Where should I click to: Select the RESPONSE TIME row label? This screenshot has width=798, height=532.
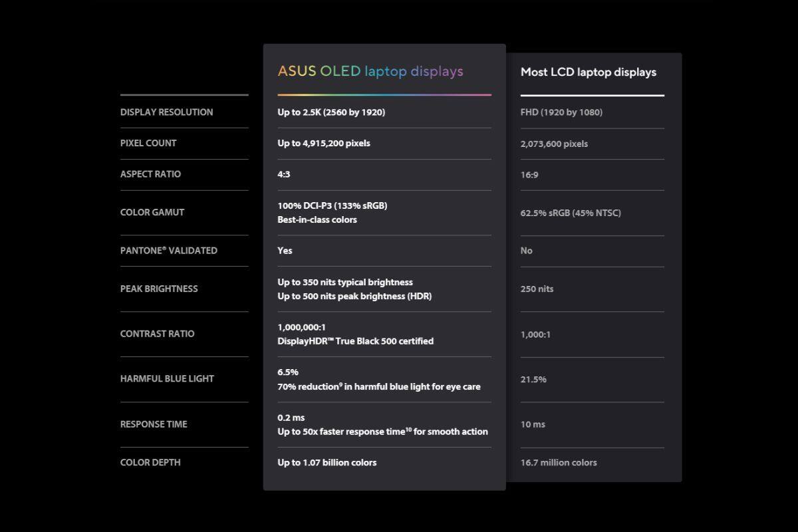[154, 424]
